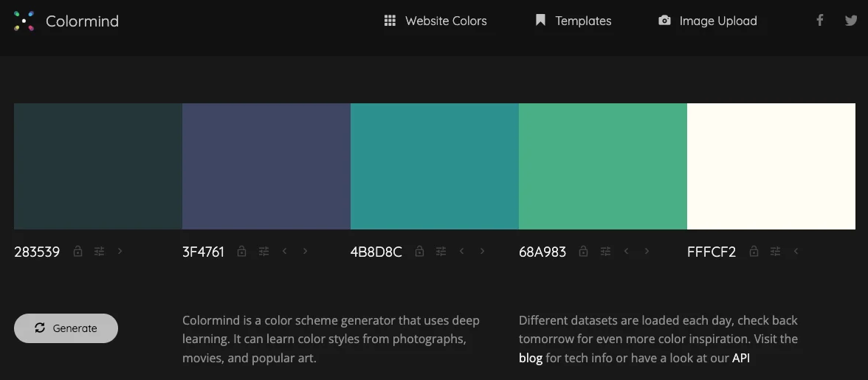Open adjust sliders for color 68A983
Viewport: 868px width, 380px height.
point(605,252)
